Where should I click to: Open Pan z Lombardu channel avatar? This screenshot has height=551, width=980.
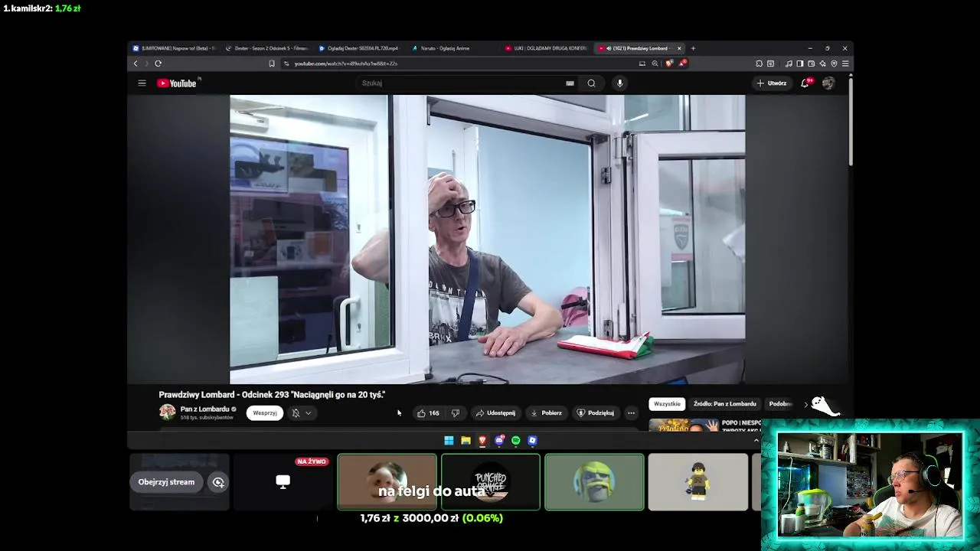[x=167, y=412]
